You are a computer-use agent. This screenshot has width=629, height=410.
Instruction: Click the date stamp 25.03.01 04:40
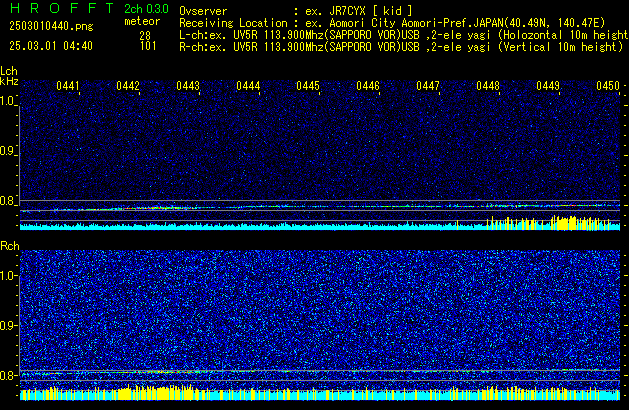51,46
